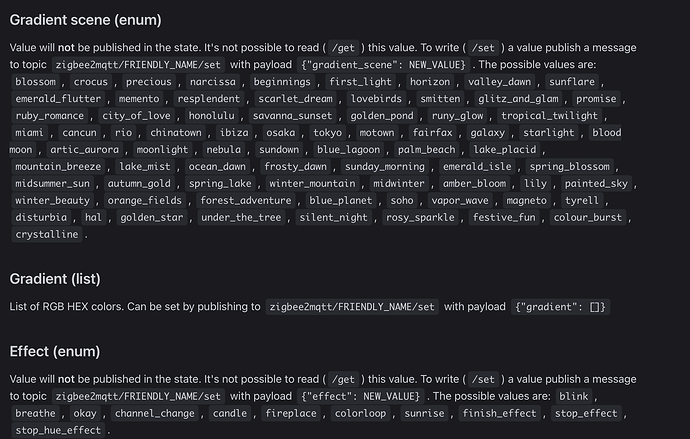This screenshot has height=439, width=690.
Task: Click the "Effect (enum)" heading
Action: (x=55, y=351)
